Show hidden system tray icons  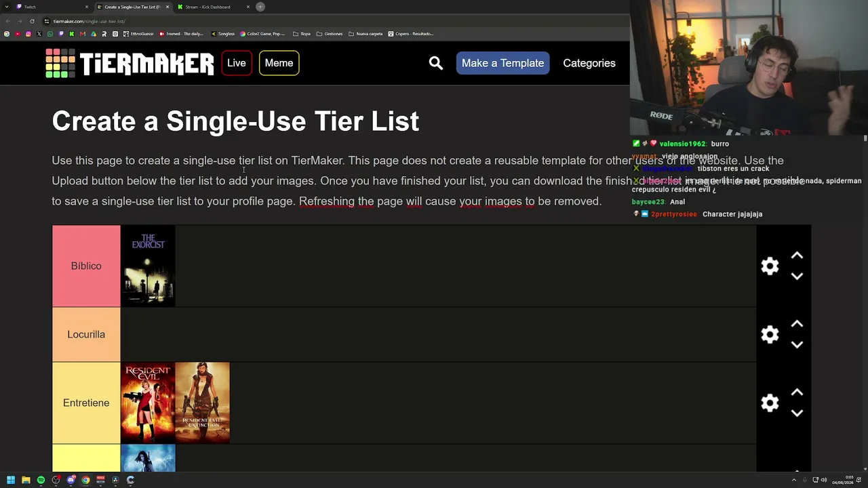point(794,480)
